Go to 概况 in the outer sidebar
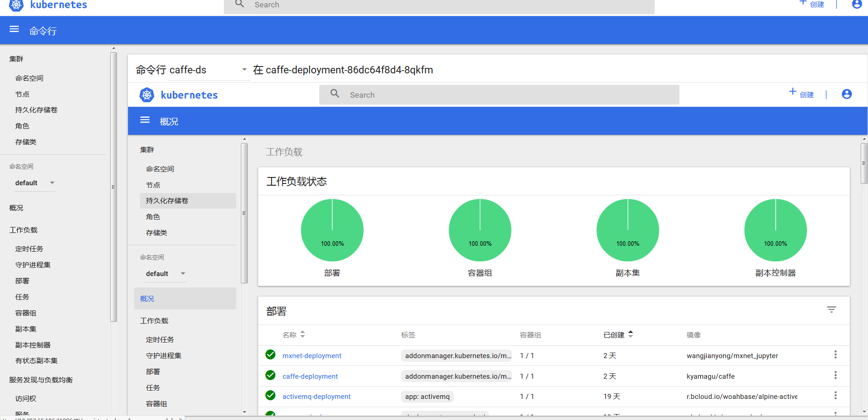The width and height of the screenshot is (868, 420). 17,208
